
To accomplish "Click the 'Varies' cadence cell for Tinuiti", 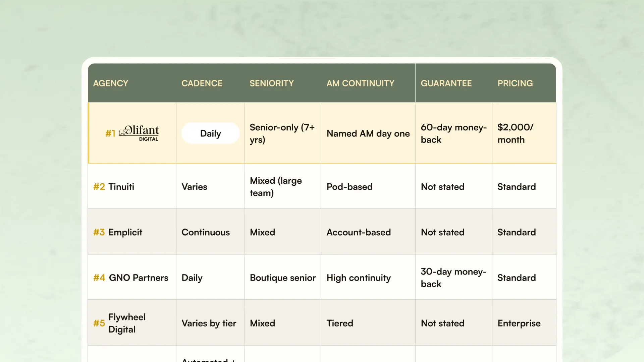I will coord(210,186).
